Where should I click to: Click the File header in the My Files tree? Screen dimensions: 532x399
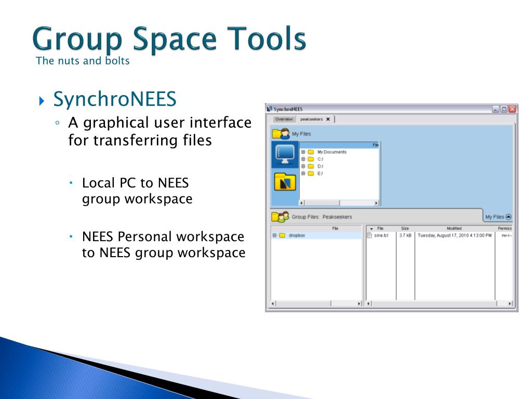pos(375,145)
